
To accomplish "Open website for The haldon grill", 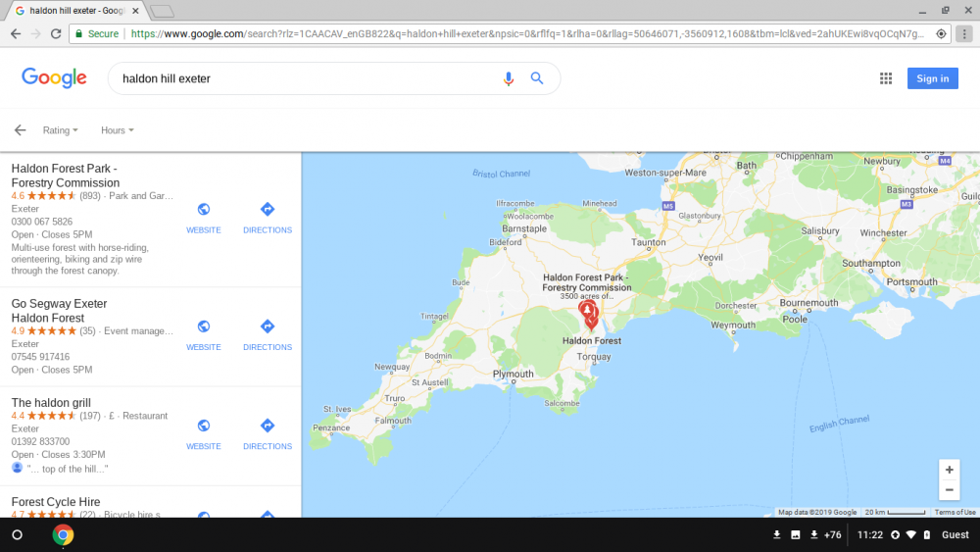I will click(204, 434).
